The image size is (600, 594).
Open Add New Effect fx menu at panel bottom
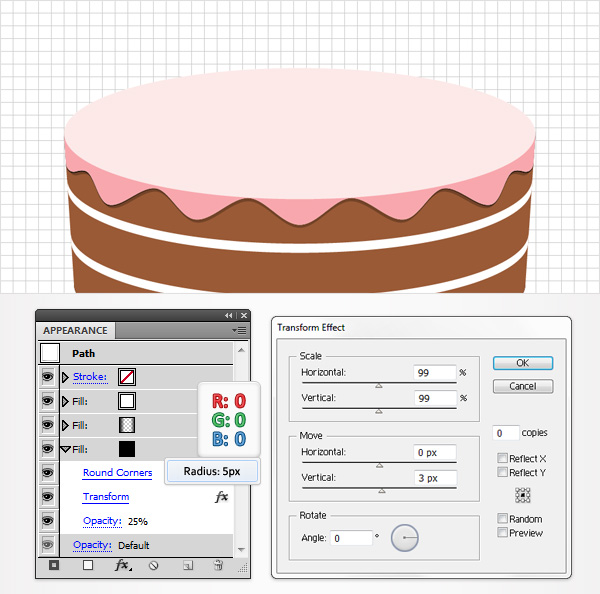pyautogui.click(x=123, y=565)
